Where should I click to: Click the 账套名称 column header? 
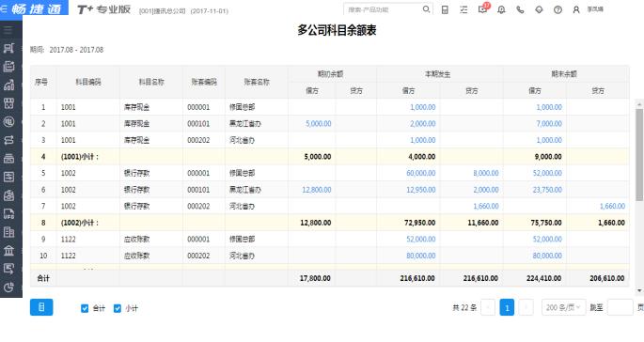pos(257,82)
